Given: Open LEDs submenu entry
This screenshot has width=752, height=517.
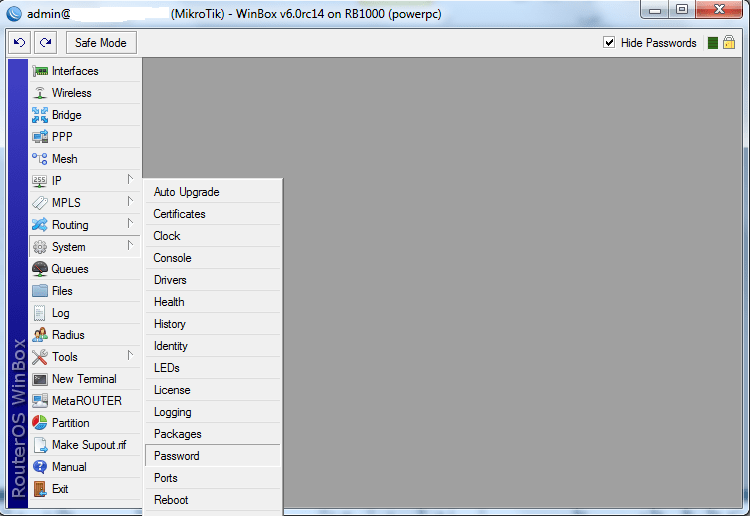Looking at the screenshot, I should coord(213,368).
